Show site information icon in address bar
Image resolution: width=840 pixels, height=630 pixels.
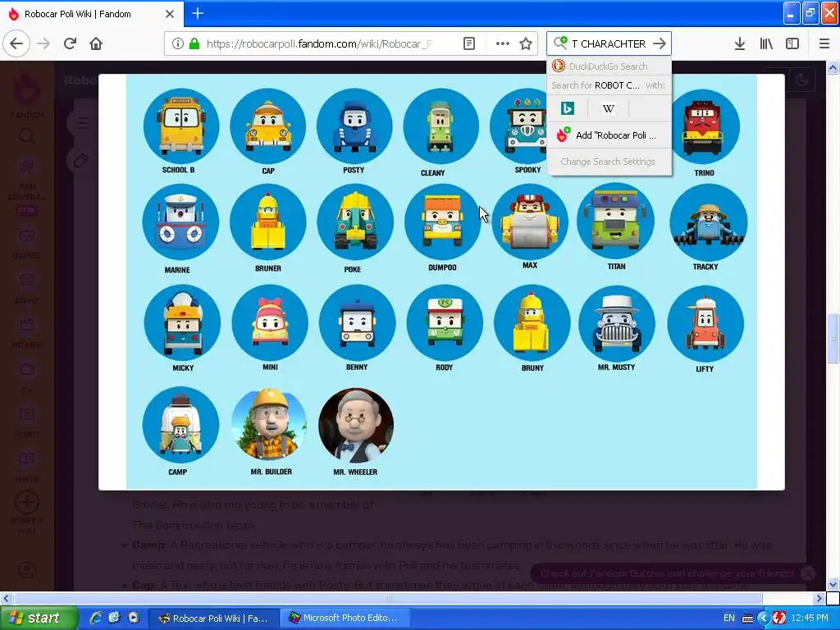[178, 43]
